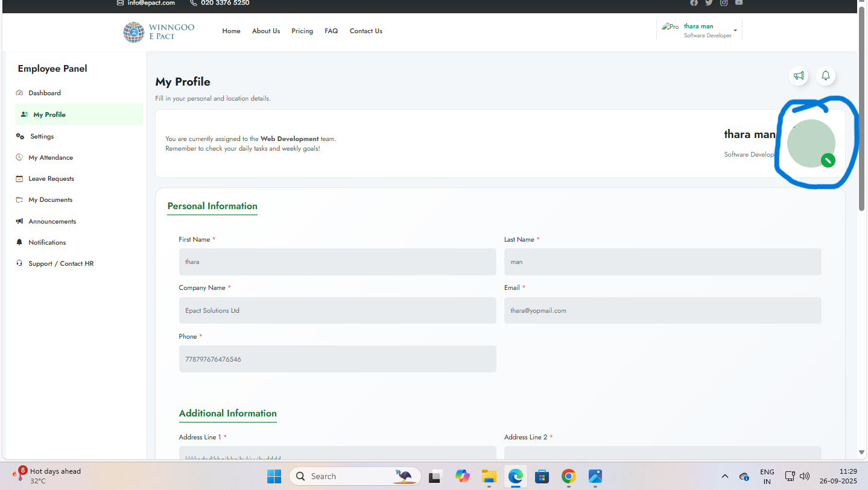Open the bell notifications icon button
Viewport: 868px width, 490px height.
pos(826,76)
